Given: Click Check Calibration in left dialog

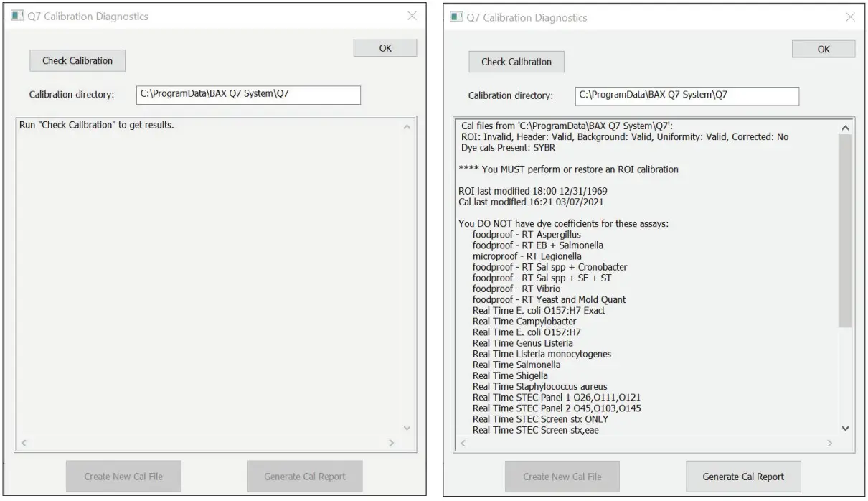Looking at the screenshot, I should click(77, 61).
